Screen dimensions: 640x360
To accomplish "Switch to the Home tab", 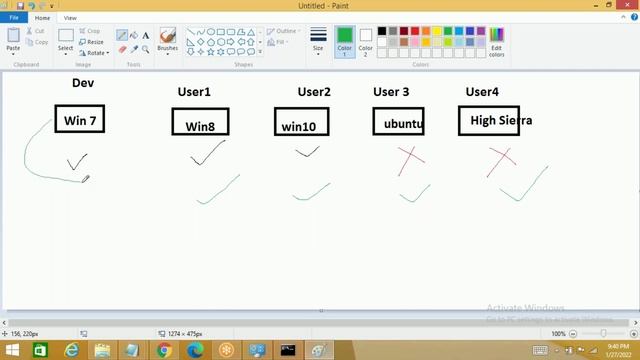I will tap(42, 18).
